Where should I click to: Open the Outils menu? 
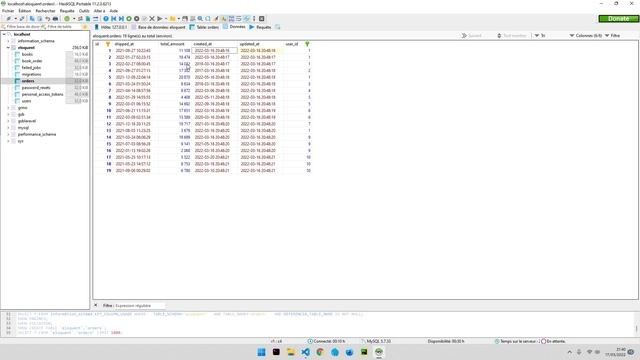coord(84,11)
